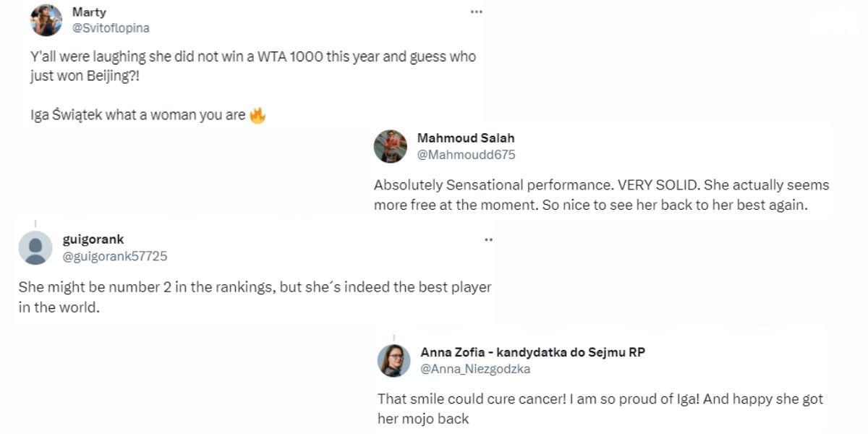868x434 pixels.
Task: Click guigorank's default gray avatar
Action: [35, 248]
